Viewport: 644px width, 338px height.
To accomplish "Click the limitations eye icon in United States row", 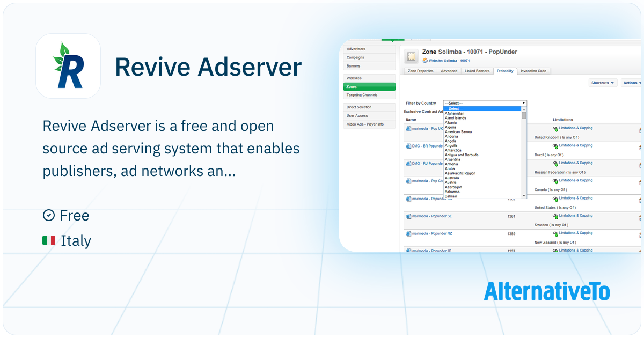I will pyautogui.click(x=555, y=199).
